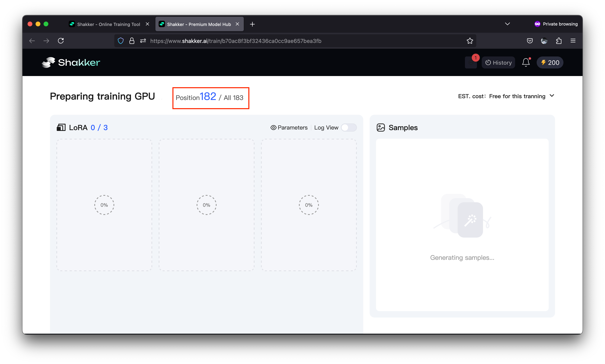Click the Parameters label
Image resolution: width=605 pixels, height=364 pixels.
click(293, 127)
